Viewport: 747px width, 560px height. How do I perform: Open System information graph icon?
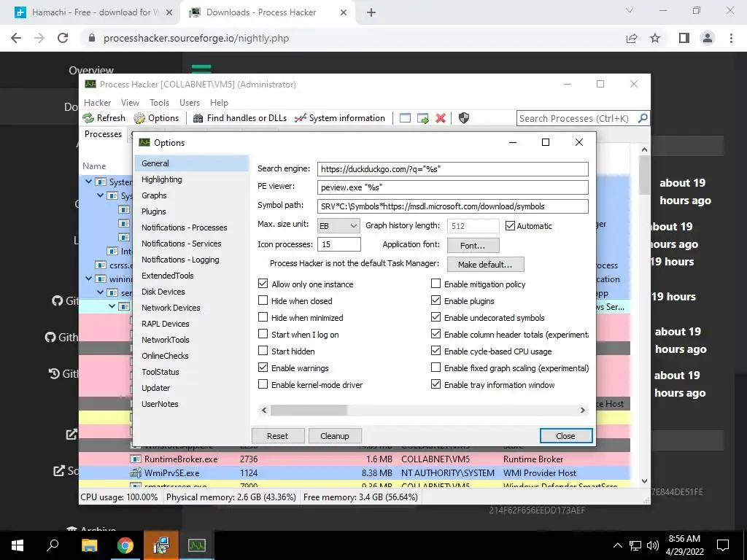(300, 118)
